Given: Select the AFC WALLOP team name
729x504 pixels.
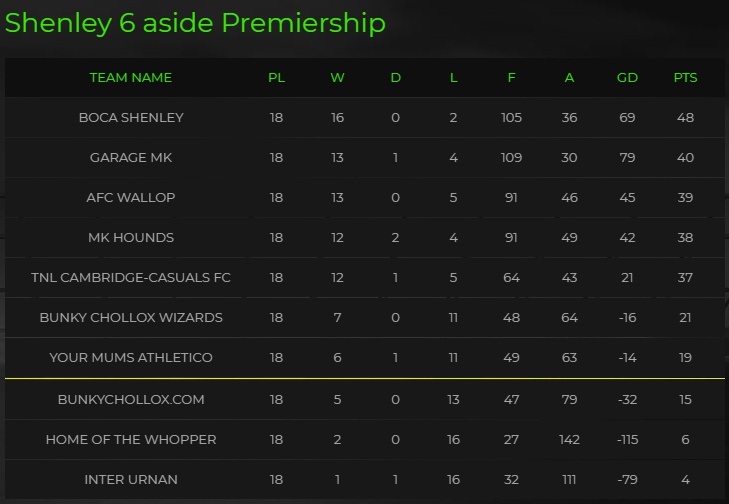Looking at the screenshot, I should coord(131,198).
